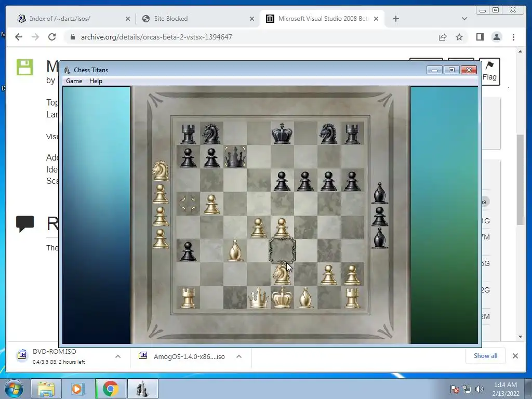Viewport: 532px width, 399px height.
Task: Go back to the previous page
Action: [x=19, y=37]
